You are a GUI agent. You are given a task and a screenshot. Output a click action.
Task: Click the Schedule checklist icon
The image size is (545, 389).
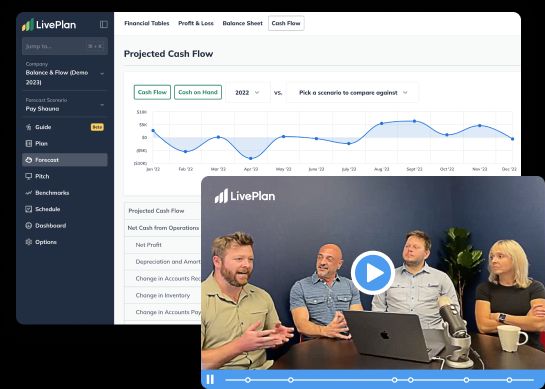(29, 209)
